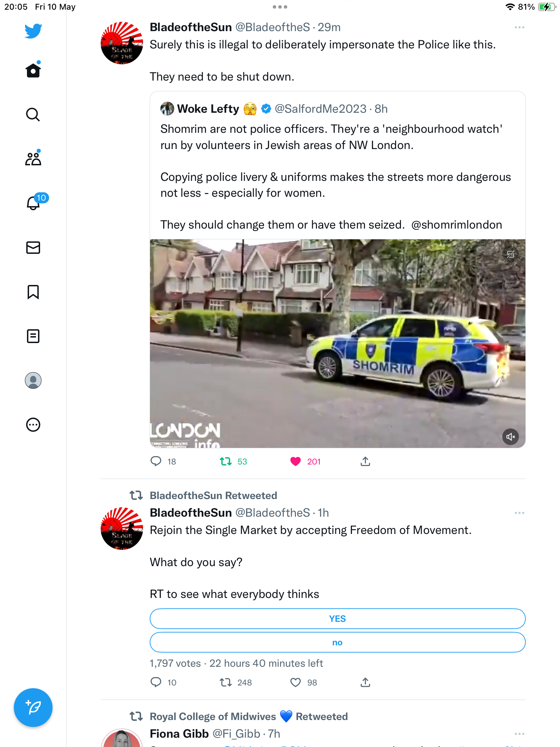560x747 pixels.
Task: Like the poll tweet with 98 likes
Action: pyautogui.click(x=296, y=682)
